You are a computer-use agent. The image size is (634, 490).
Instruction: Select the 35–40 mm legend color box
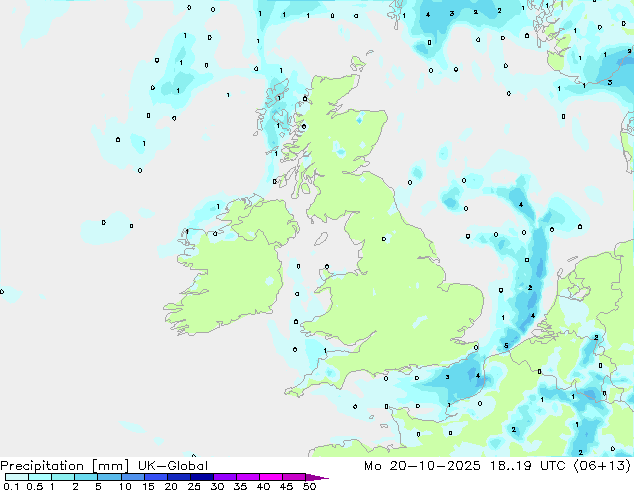(x=248, y=477)
